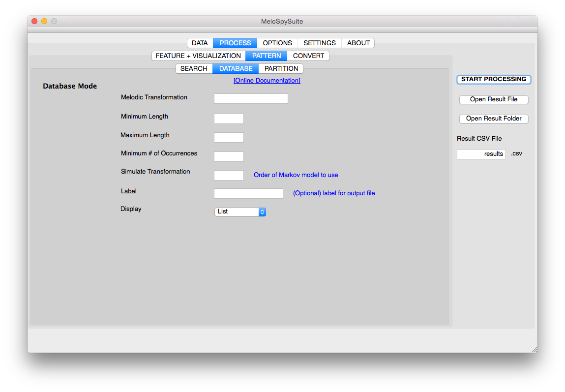
Task: Click Open Result Folder button
Action: point(494,119)
